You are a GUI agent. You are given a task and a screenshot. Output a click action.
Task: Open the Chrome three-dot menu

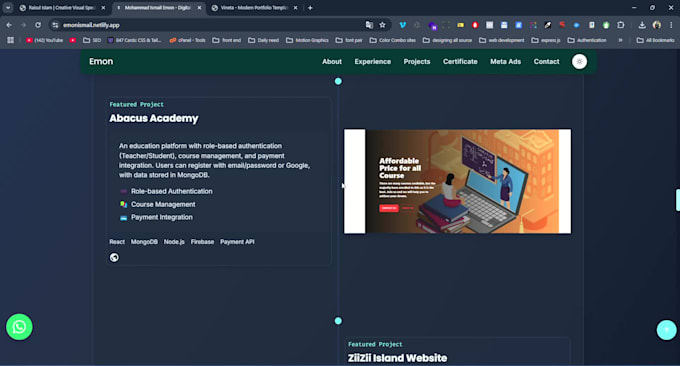[671, 25]
